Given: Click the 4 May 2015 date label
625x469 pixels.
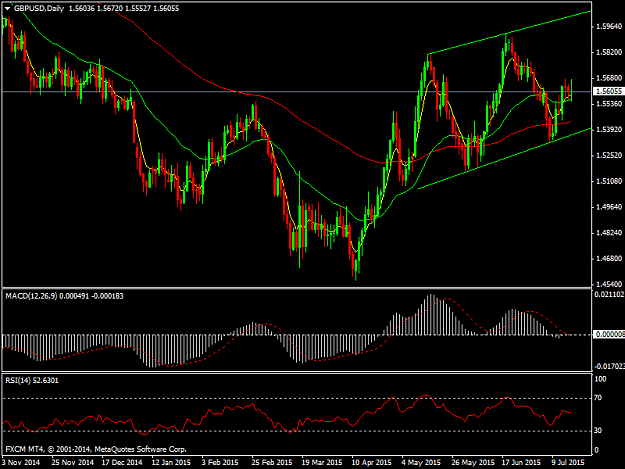Looking at the screenshot, I should (421, 463).
